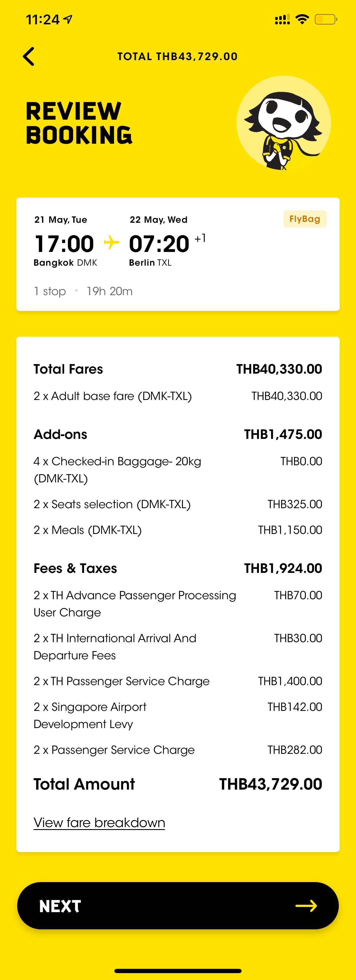The height and width of the screenshot is (980, 356).
Task: Tap the Wi-Fi status icon
Action: tap(302, 19)
